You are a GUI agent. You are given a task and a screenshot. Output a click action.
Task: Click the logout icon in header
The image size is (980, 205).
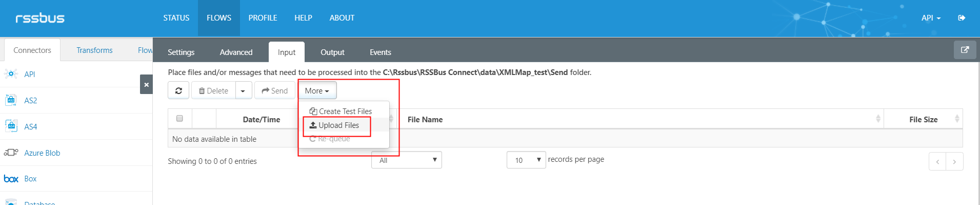tap(962, 18)
